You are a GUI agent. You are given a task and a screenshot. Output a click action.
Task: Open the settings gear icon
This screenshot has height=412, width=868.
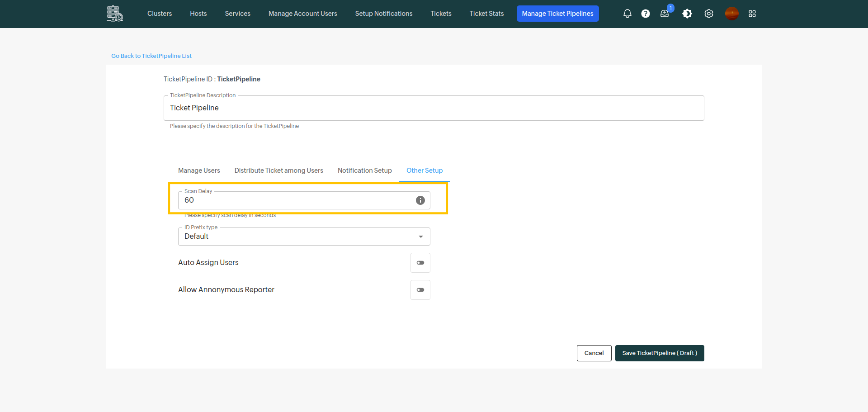(x=709, y=14)
